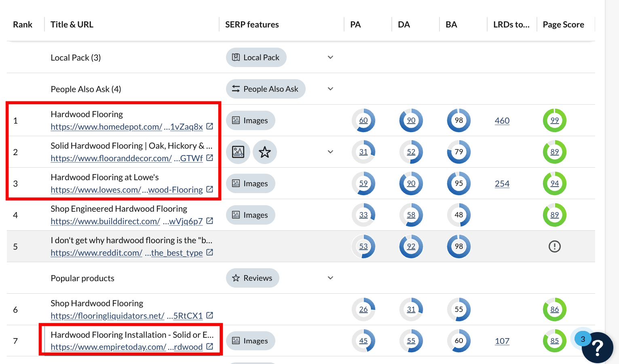Click Page Score 99 donut for Home Depot
Viewport: 619px width, 364px height.
554,120
